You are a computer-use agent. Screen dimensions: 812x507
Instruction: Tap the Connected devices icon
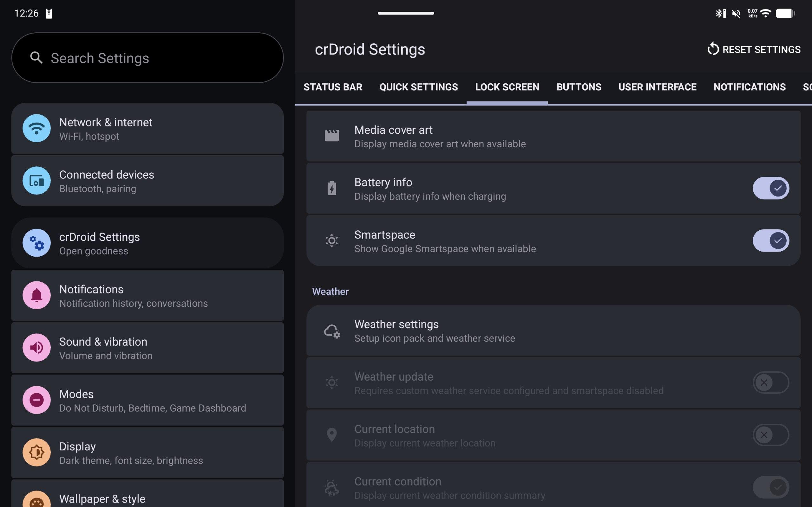coord(36,181)
